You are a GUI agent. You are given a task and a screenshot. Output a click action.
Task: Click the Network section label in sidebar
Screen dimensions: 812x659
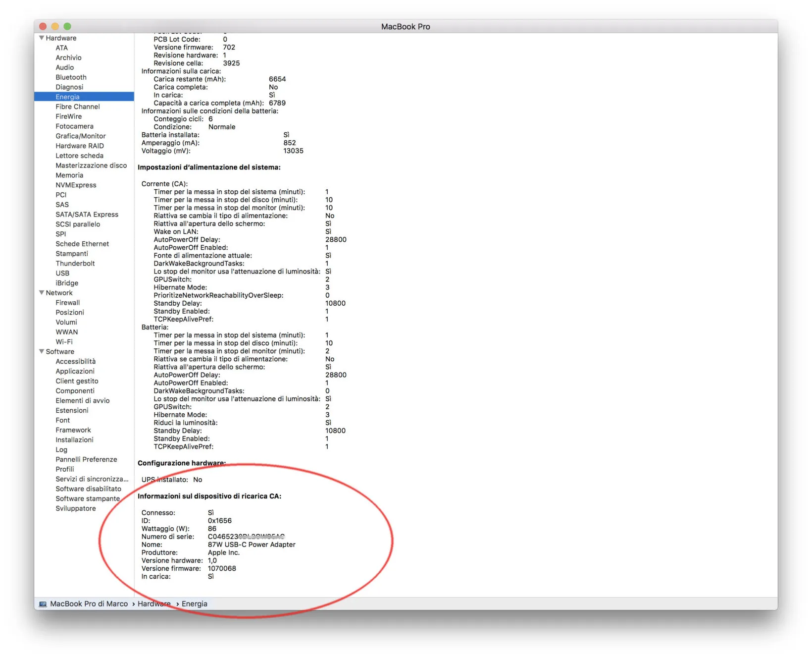point(59,293)
